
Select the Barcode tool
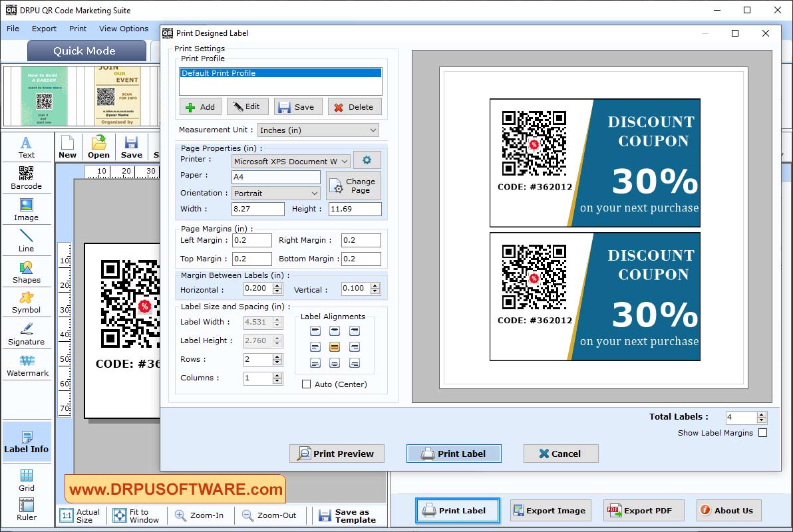click(x=27, y=178)
